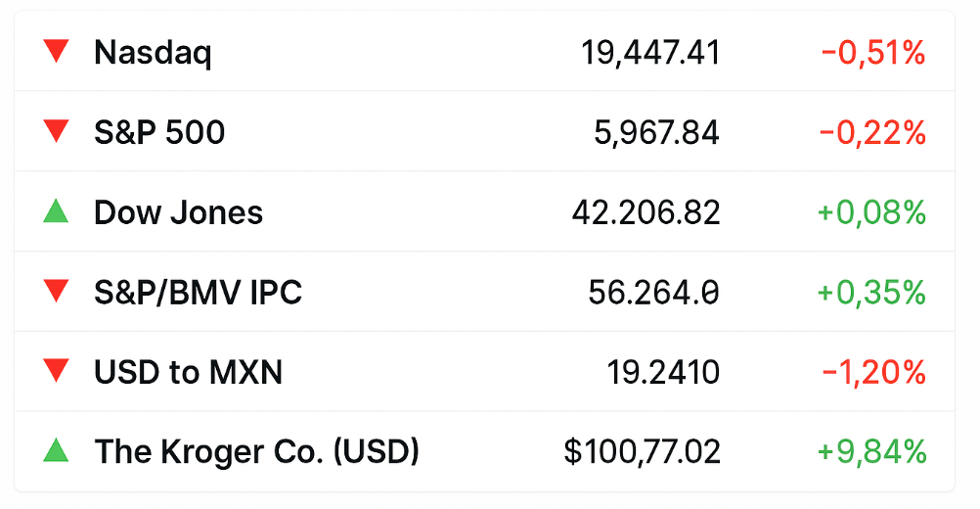Click the Nasdaq value 19,447.41

650,53
